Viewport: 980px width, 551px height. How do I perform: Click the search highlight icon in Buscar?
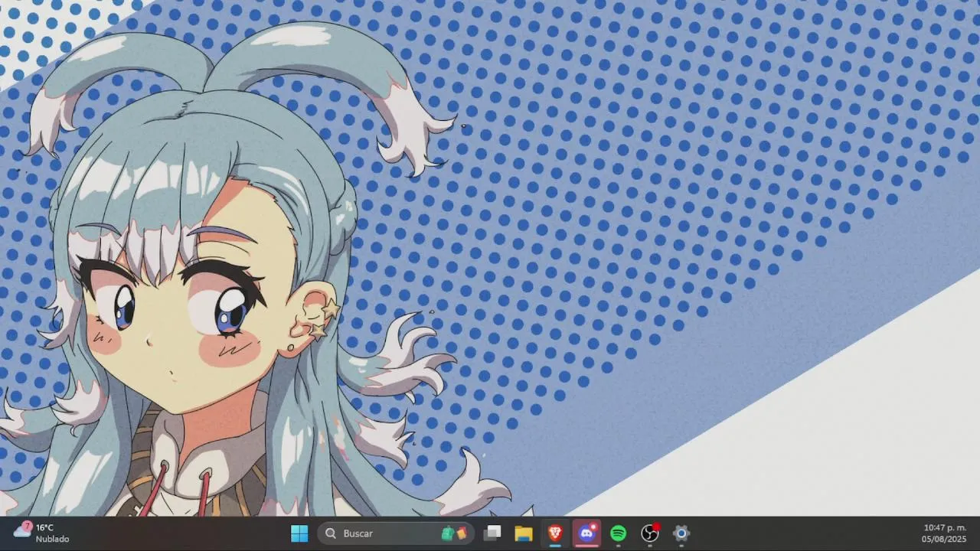coord(455,533)
